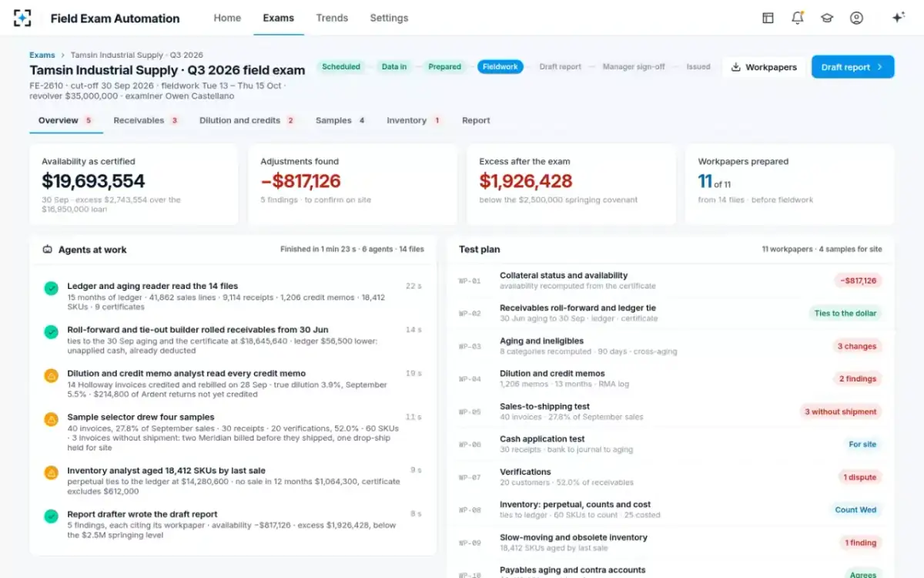The width and height of the screenshot is (924, 578).
Task: Click the robot icon beside Agents at work
Action: click(x=47, y=250)
